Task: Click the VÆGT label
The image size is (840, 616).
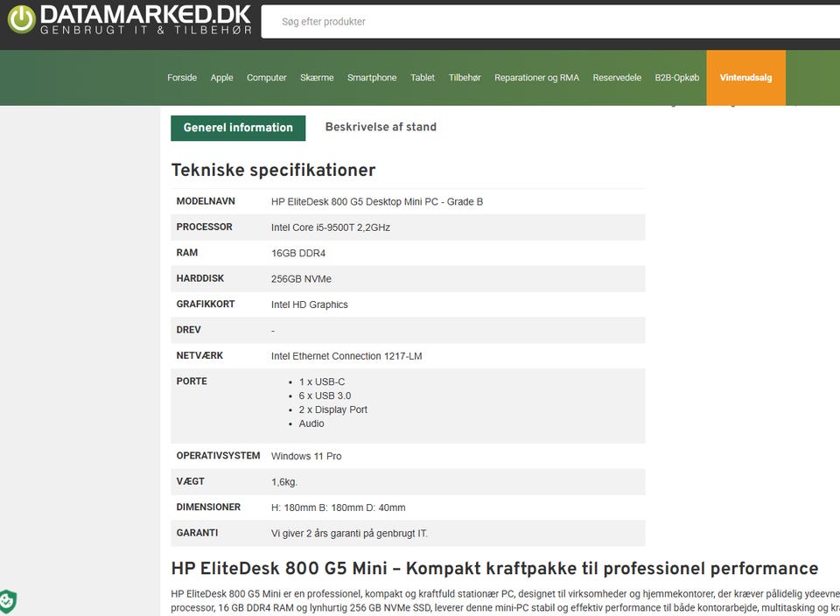Action: pyautogui.click(x=190, y=481)
